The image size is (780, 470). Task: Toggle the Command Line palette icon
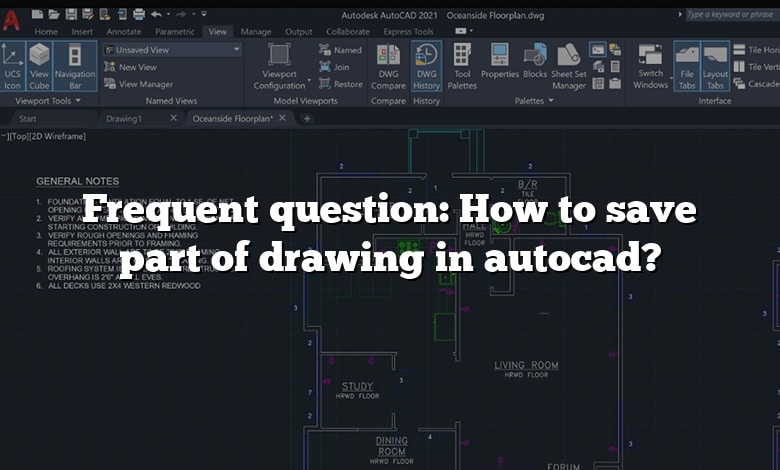click(597, 50)
